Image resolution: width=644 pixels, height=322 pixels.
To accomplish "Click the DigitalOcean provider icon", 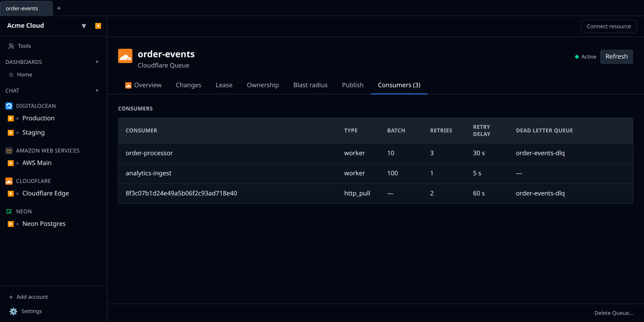I will pos(9,106).
